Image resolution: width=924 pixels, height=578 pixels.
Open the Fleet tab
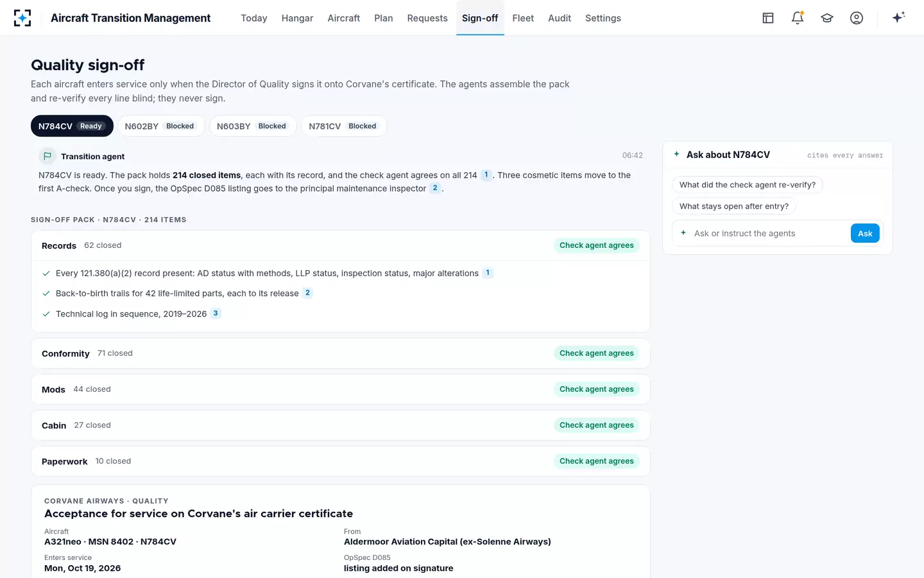(523, 18)
